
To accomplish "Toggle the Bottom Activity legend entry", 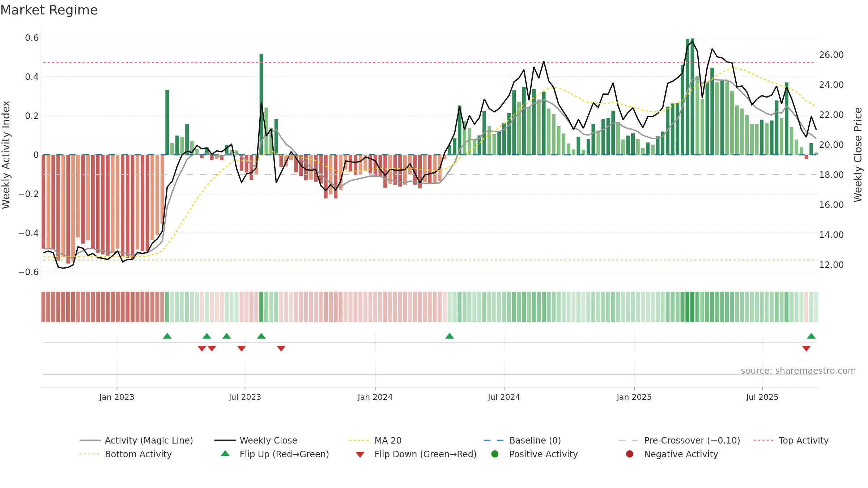I will [x=125, y=454].
